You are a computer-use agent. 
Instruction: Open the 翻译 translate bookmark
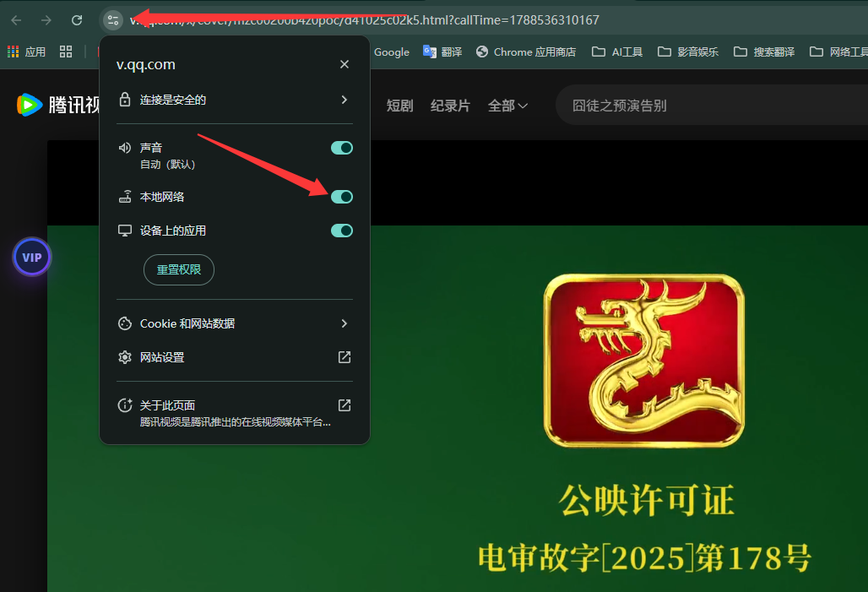(442, 52)
